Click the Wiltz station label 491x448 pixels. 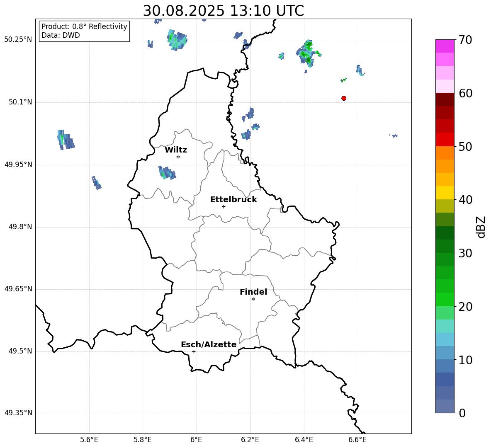176,150
